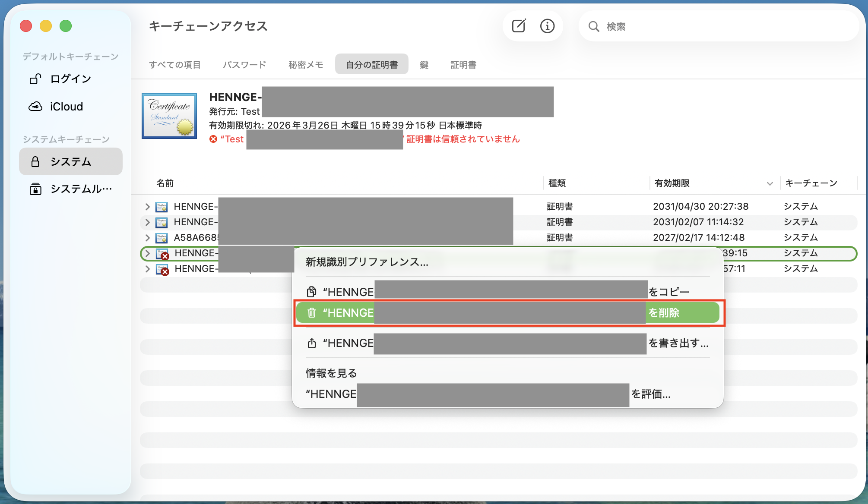The width and height of the screenshot is (868, 504).
Task: Click the copy icon in context menu
Action: pyautogui.click(x=311, y=292)
